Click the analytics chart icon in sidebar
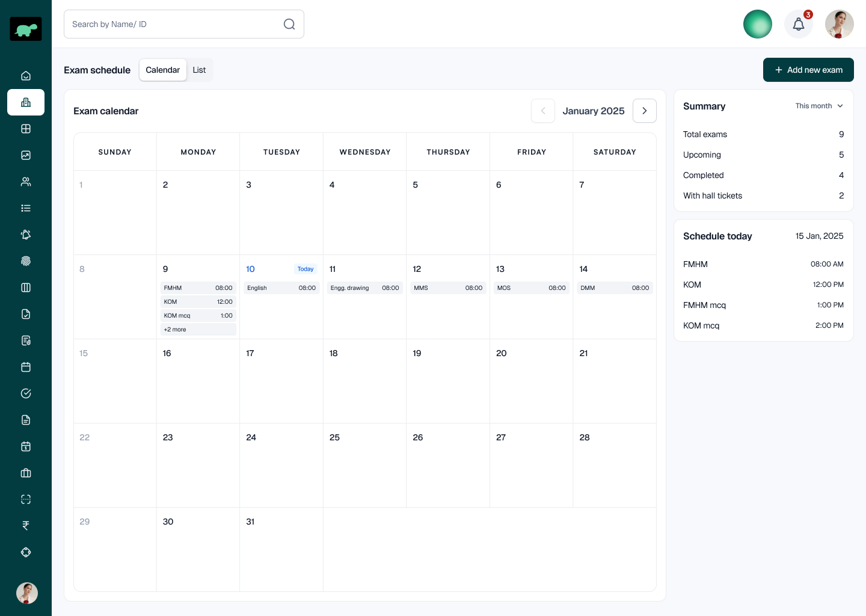 pos(26,155)
